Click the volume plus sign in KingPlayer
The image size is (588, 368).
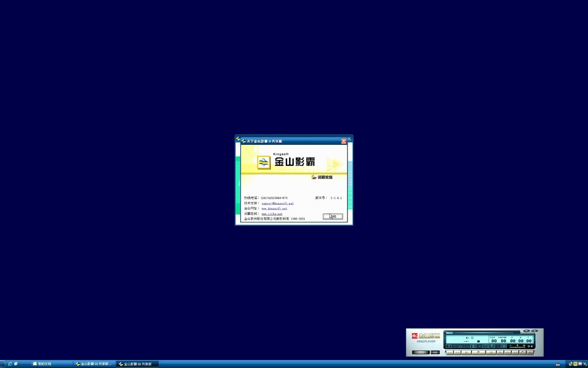click(524, 346)
